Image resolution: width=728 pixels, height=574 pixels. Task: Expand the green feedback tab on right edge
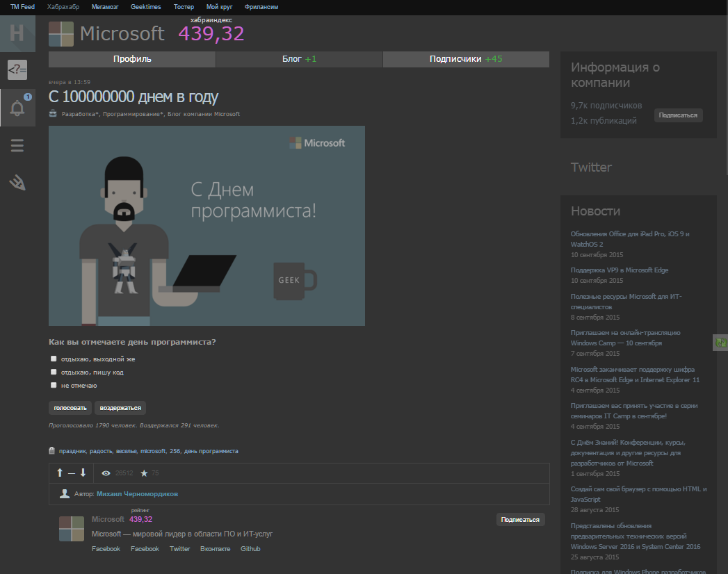tap(722, 342)
